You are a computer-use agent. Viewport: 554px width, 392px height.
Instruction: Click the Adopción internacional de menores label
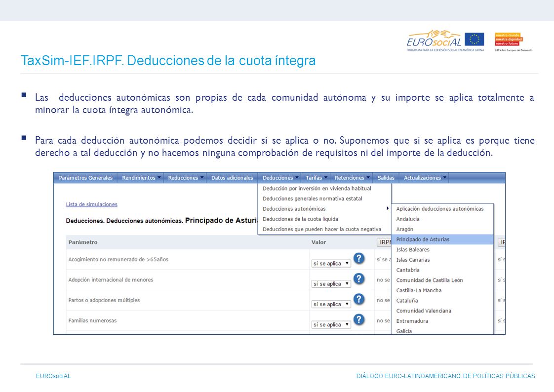pyautogui.click(x=111, y=280)
